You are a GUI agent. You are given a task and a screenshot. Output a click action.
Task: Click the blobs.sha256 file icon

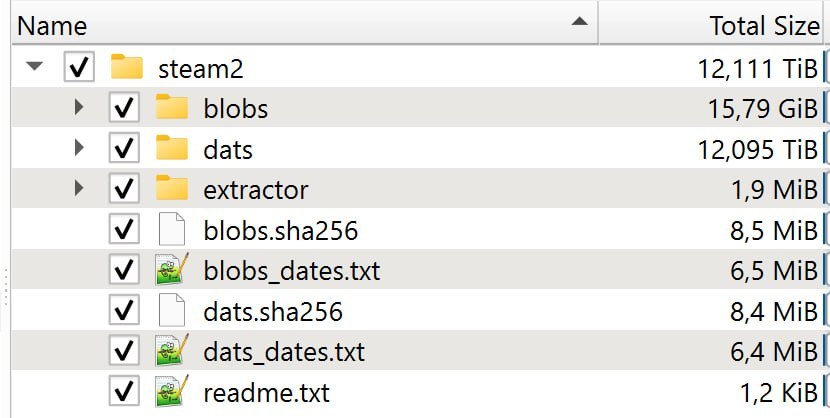coord(172,229)
